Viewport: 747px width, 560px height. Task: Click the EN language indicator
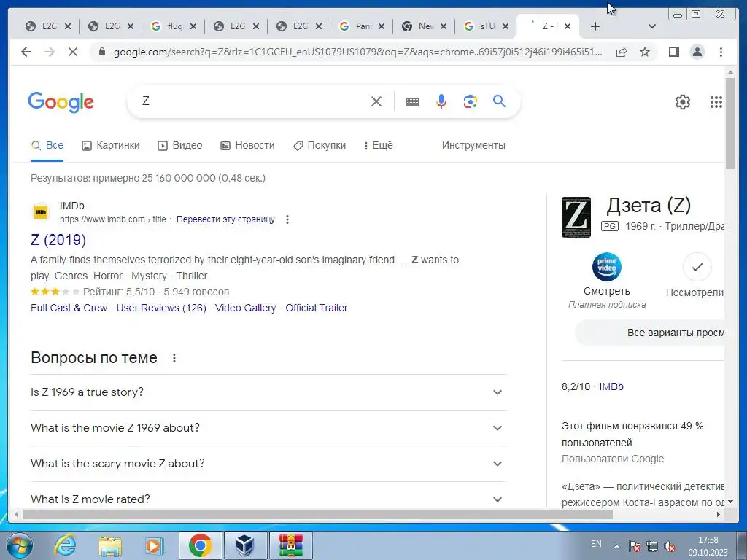pos(596,544)
